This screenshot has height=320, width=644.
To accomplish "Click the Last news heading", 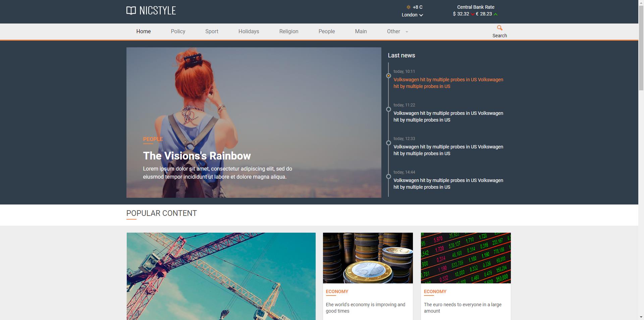I will click(401, 55).
